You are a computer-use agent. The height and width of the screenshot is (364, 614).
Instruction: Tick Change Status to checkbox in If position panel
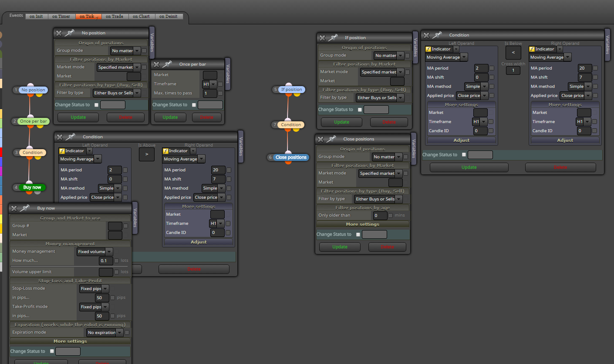(360, 110)
